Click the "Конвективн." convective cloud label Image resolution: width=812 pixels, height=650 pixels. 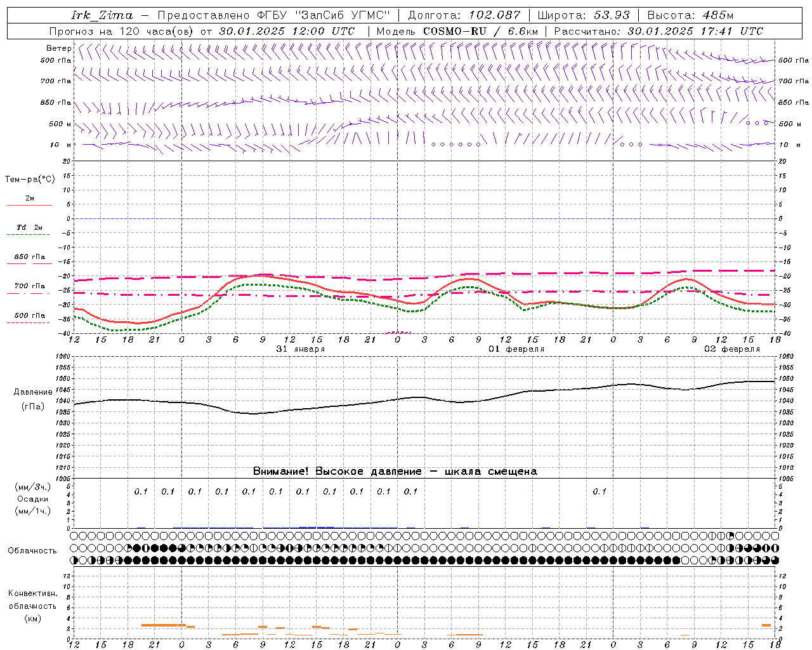click(x=32, y=594)
